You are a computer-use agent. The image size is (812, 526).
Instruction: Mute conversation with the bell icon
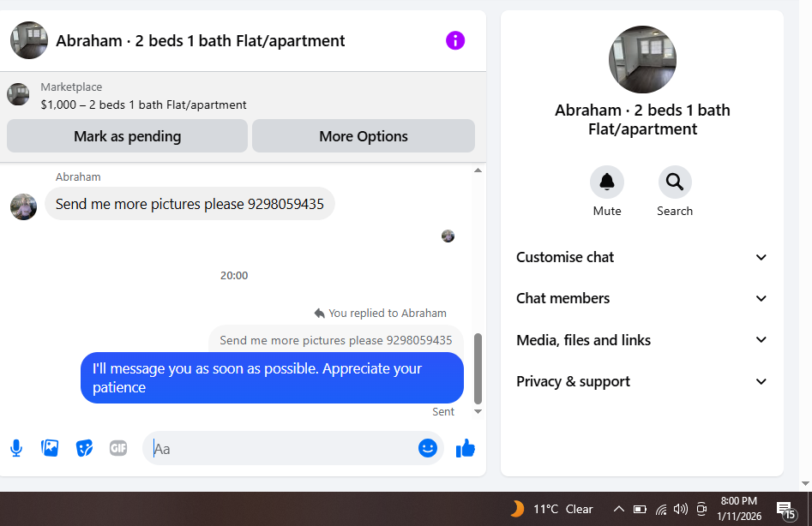607,182
